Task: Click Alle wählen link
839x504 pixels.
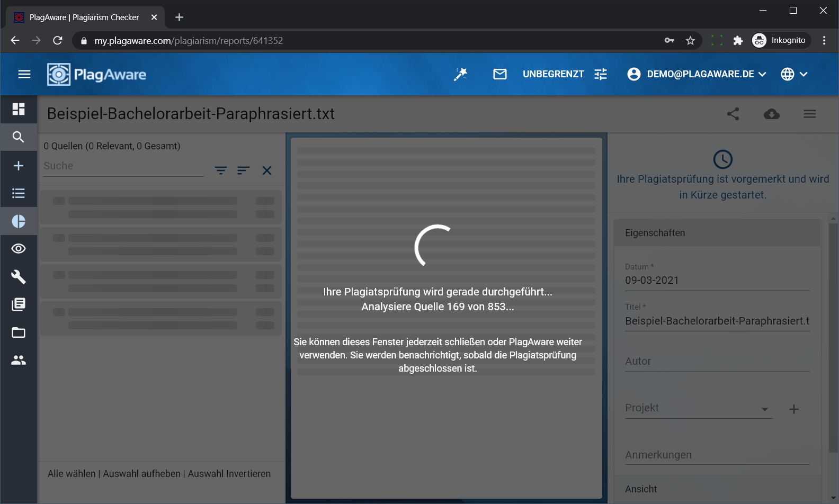Action: [x=72, y=474]
